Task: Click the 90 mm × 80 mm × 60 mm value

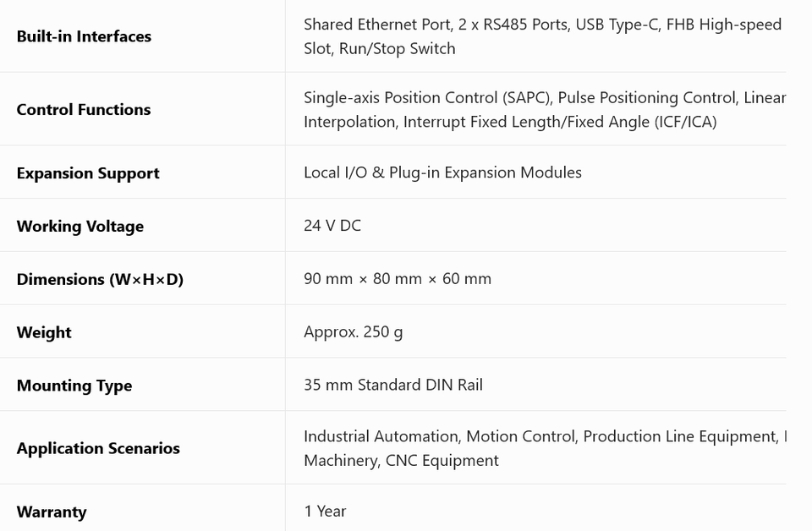Action: 398,279
